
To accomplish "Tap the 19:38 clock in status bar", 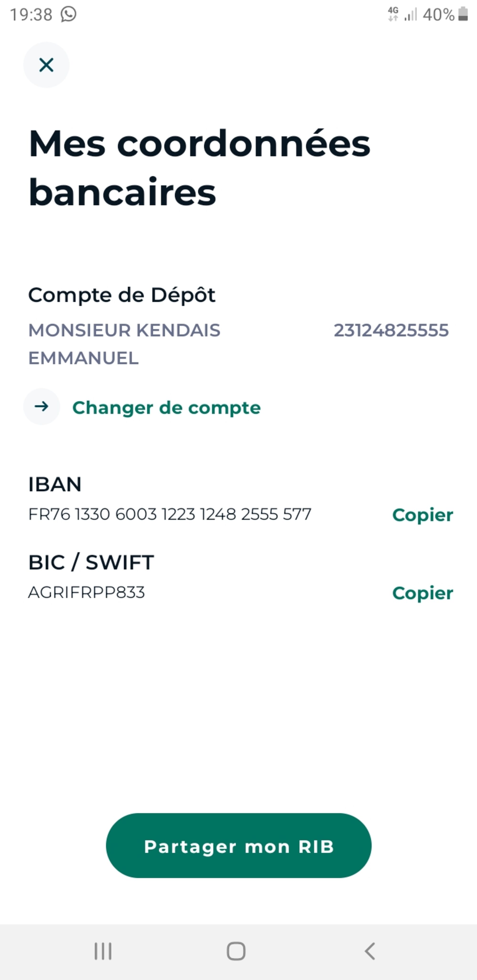I will coord(31,15).
